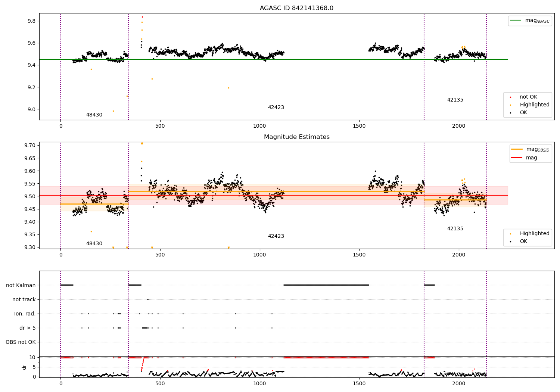Image resolution: width=560 pixels, height=392 pixels.
Task: Select the 9.55 y-axis tick in middle plot
Action: 29,184
